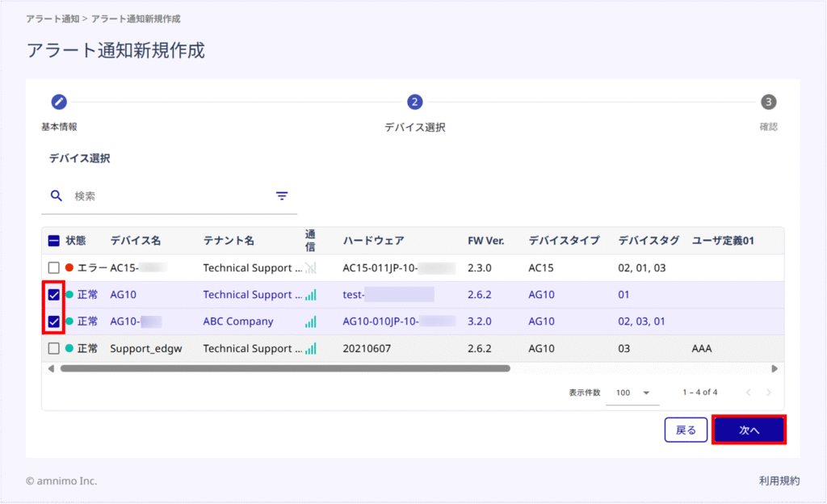Open the 表示件数 100 dropdown

[632, 393]
